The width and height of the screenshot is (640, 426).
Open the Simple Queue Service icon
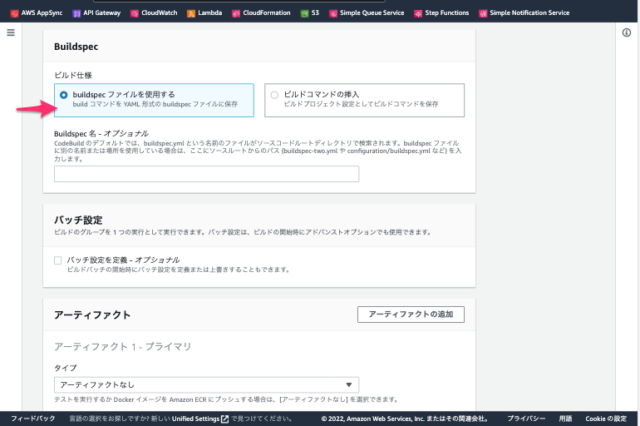coord(333,13)
